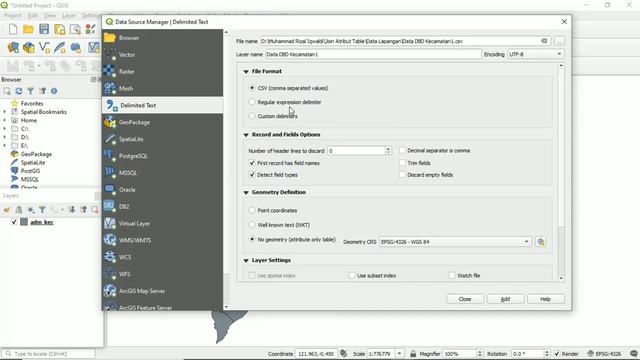Open the Project menu
This screenshot has height=360, width=640.
[13, 16]
